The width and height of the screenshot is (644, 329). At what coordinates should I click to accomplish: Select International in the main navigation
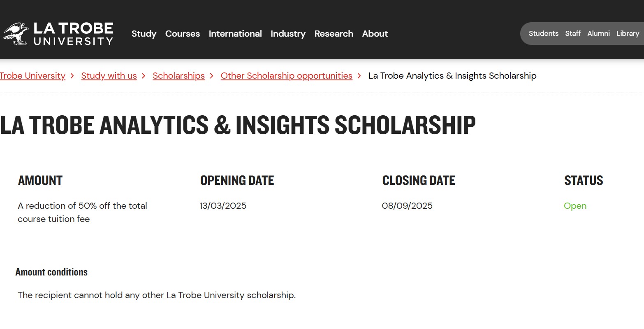[x=235, y=34]
